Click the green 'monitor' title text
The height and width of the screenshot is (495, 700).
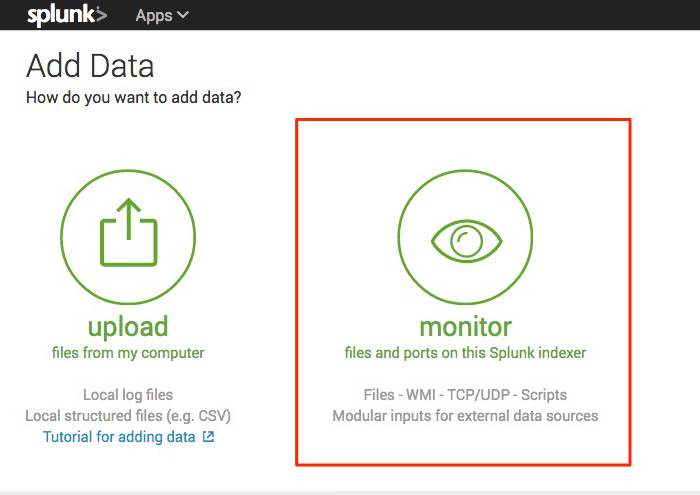click(x=465, y=327)
